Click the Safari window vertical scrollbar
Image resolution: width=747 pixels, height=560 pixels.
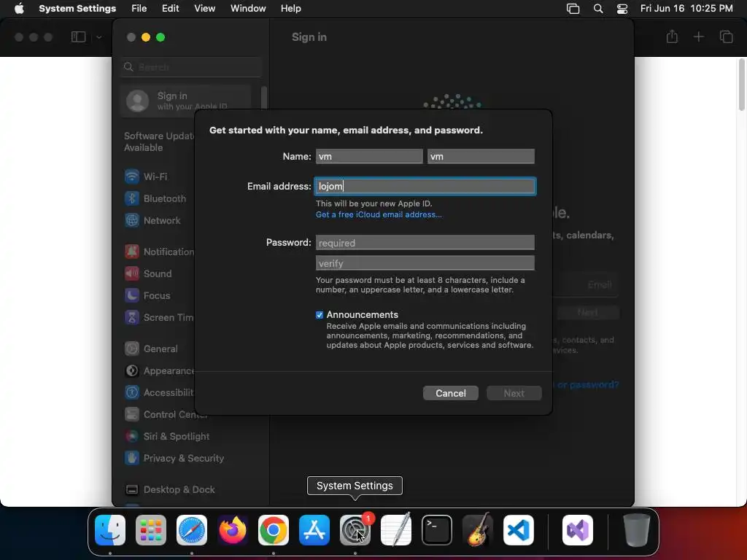click(742, 85)
